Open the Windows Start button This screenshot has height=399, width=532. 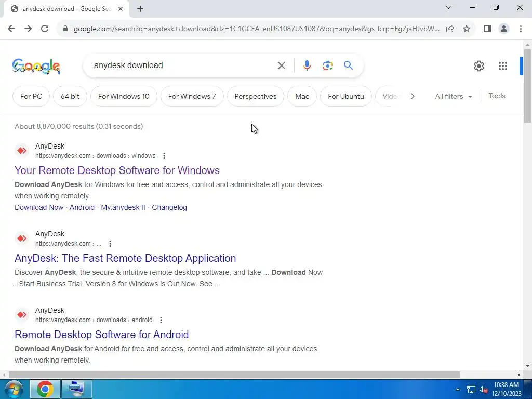[x=13, y=389]
